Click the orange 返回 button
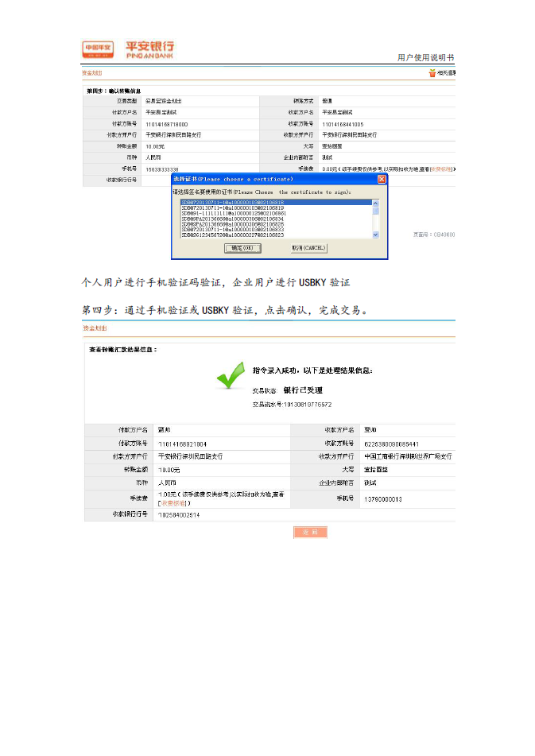 point(310,532)
